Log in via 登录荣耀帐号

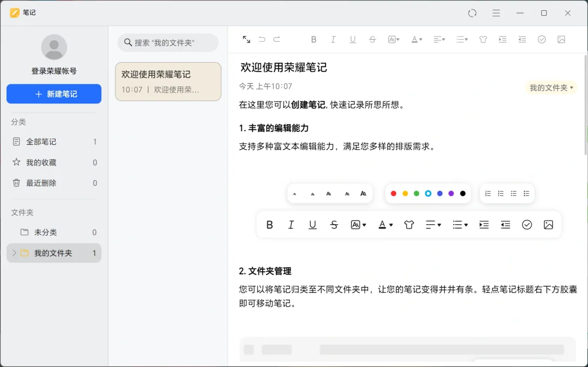click(54, 71)
